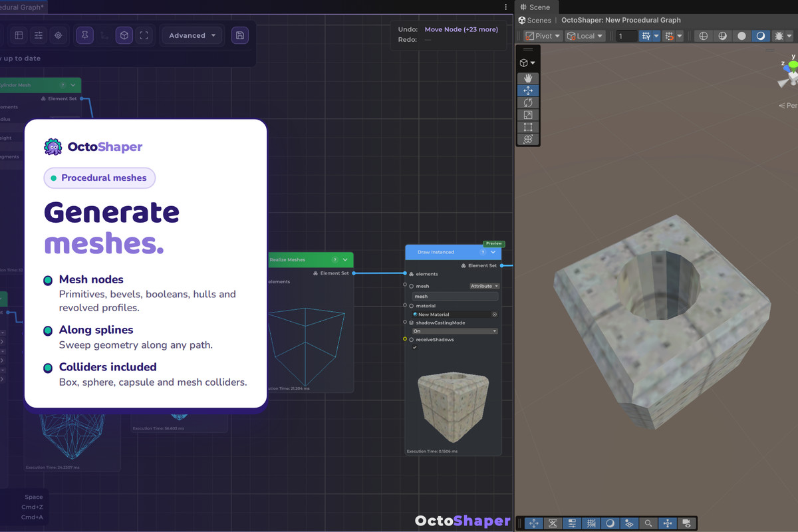Open the sliders settings icon in graph toolbar
This screenshot has height=532, width=798.
click(x=39, y=35)
